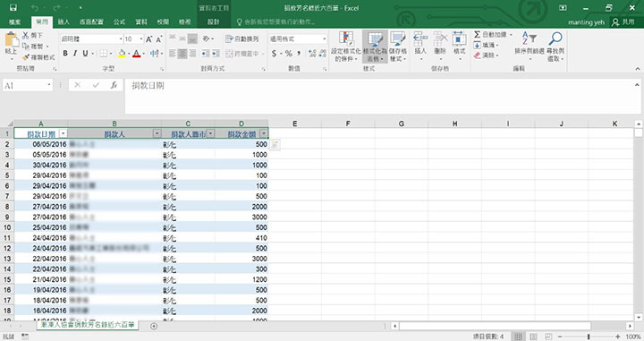
Task: Undo the last action in the title bar
Action: pos(35,8)
